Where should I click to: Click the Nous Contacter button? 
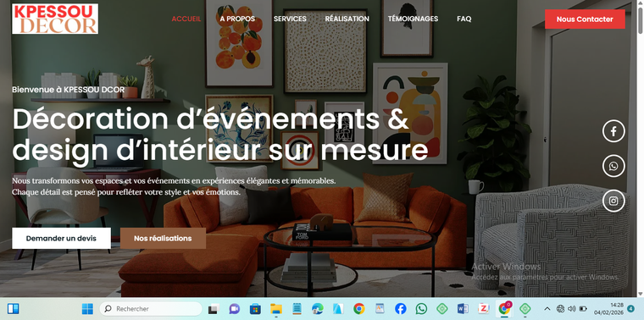pos(585,19)
